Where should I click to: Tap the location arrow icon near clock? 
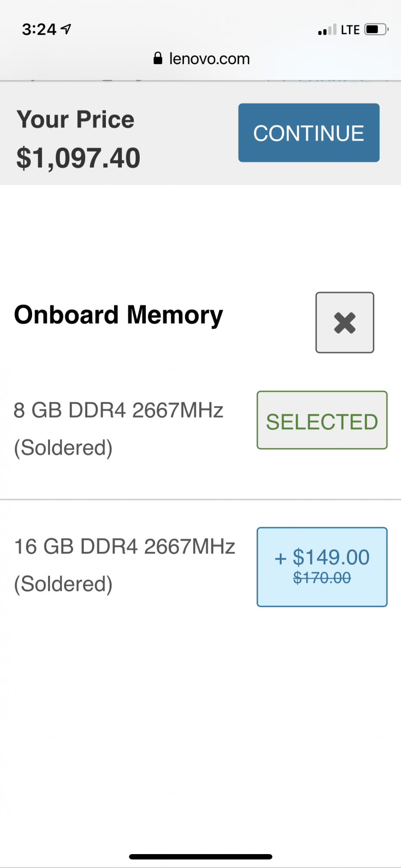[66, 29]
